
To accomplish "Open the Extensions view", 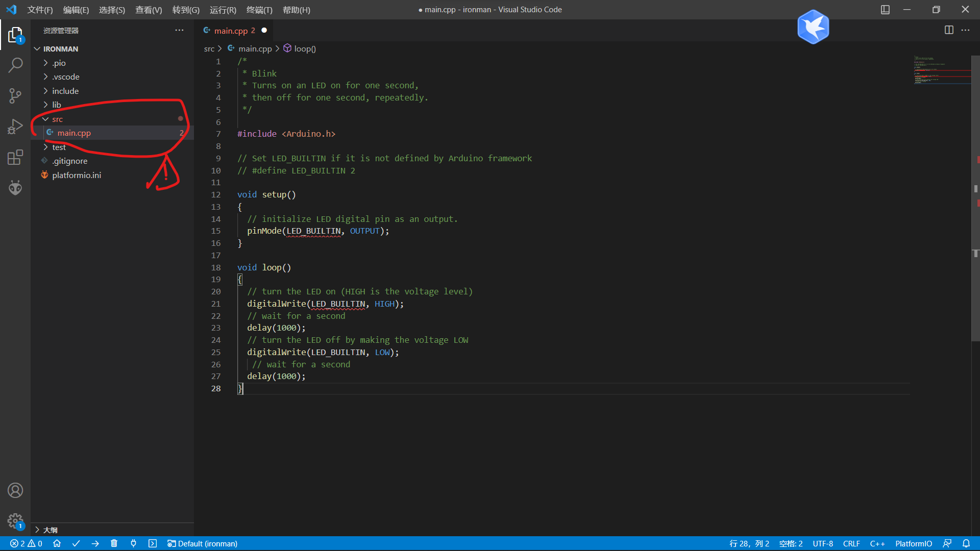I will (15, 157).
